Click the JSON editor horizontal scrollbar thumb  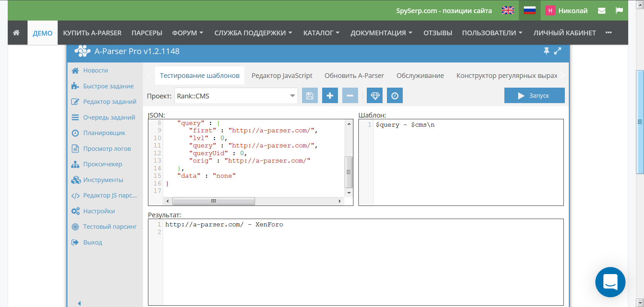213,201
